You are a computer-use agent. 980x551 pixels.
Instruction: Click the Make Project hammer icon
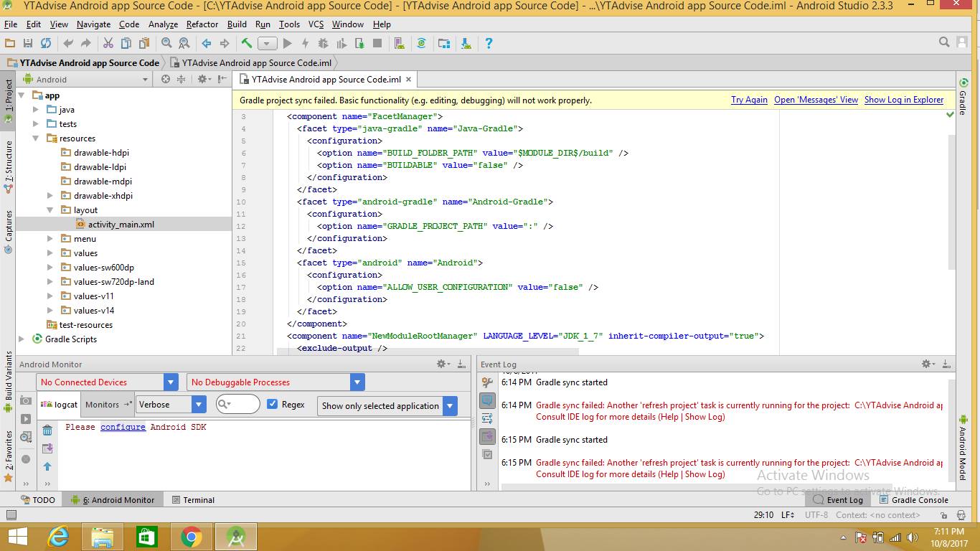[247, 44]
